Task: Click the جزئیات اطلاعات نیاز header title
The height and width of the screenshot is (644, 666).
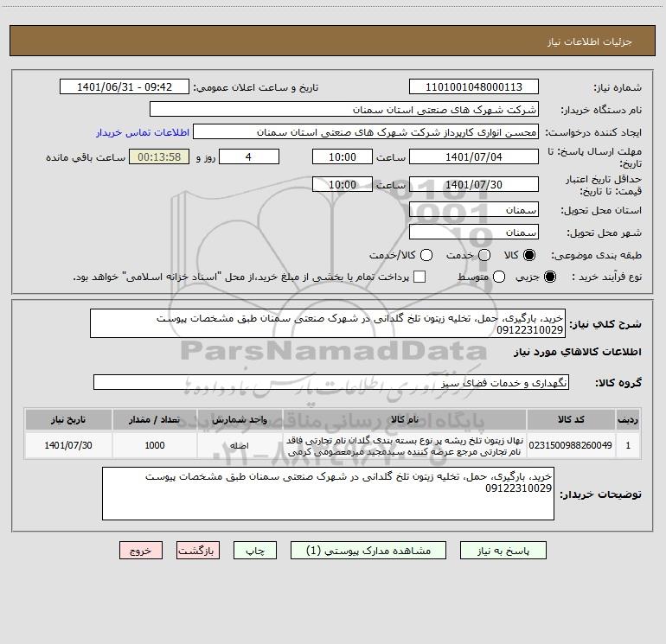Action: coord(589,41)
